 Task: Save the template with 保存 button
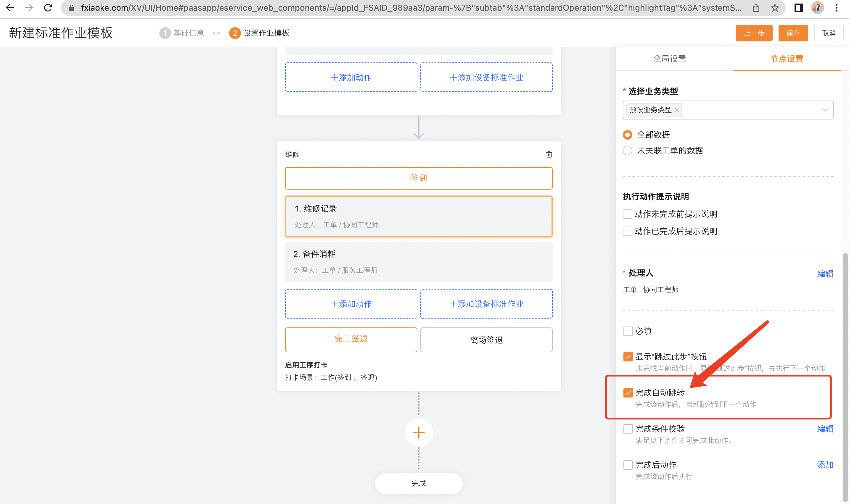coord(793,33)
